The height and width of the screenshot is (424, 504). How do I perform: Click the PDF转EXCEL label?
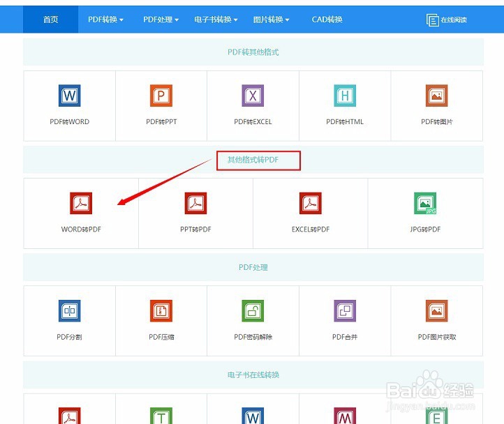click(x=253, y=122)
